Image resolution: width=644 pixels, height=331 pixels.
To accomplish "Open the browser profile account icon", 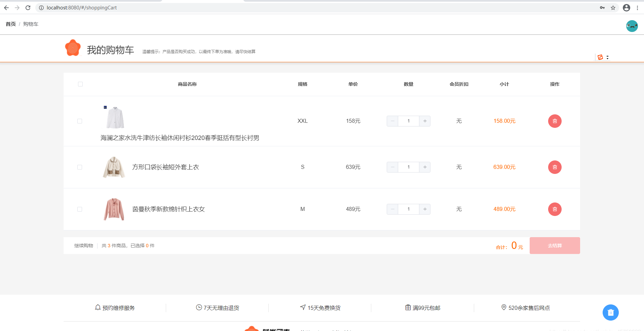I will point(627,8).
